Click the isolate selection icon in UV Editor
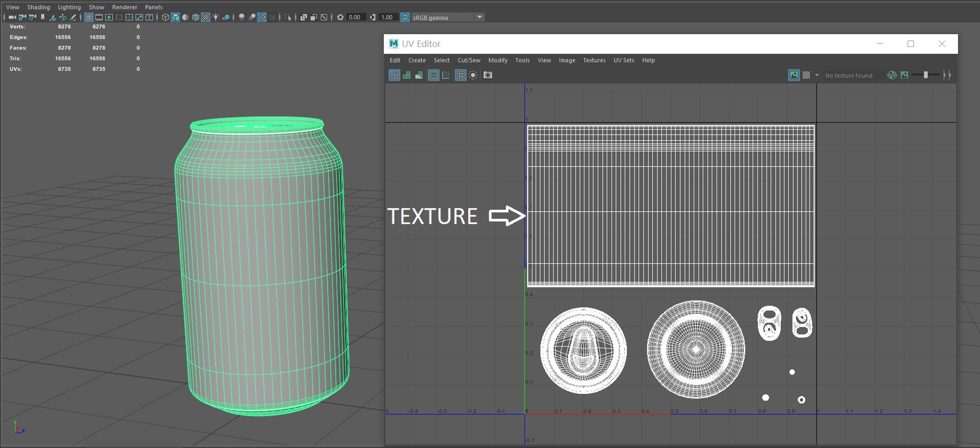This screenshot has width=980, height=448. pyautogui.click(x=473, y=75)
